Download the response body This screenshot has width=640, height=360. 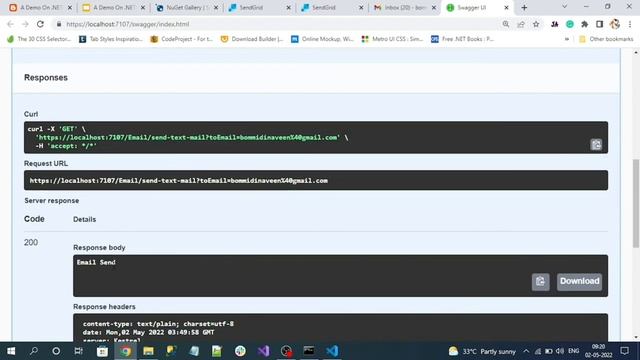tap(579, 282)
